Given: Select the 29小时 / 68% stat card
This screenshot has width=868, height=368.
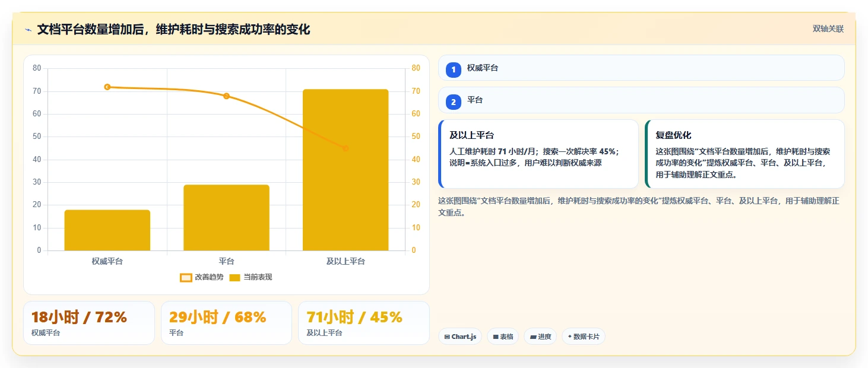Looking at the screenshot, I should (226, 323).
